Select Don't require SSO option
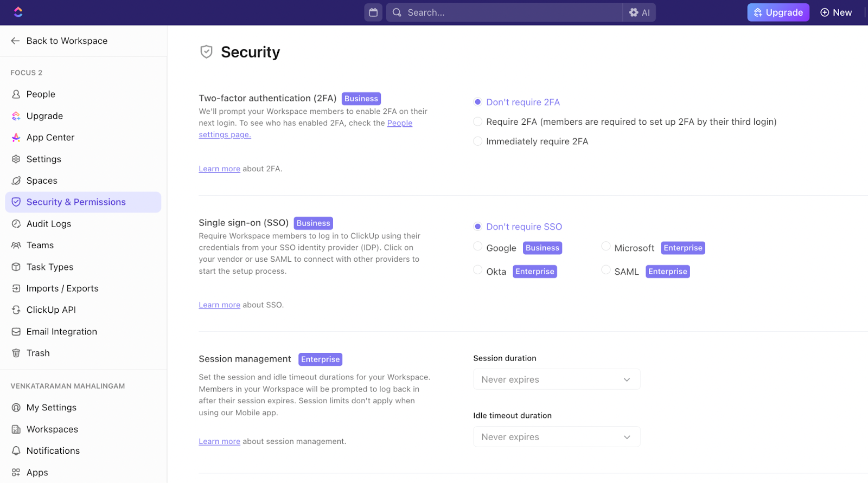The image size is (868, 483). [478, 227]
